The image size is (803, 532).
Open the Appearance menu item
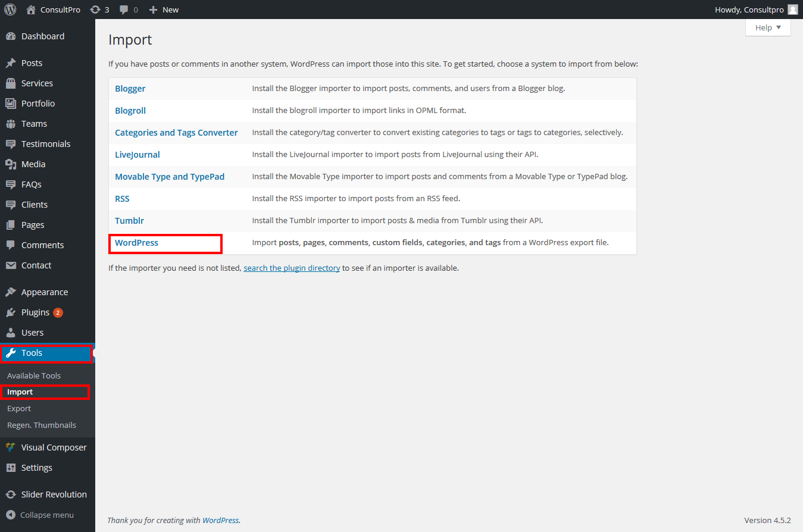45,292
